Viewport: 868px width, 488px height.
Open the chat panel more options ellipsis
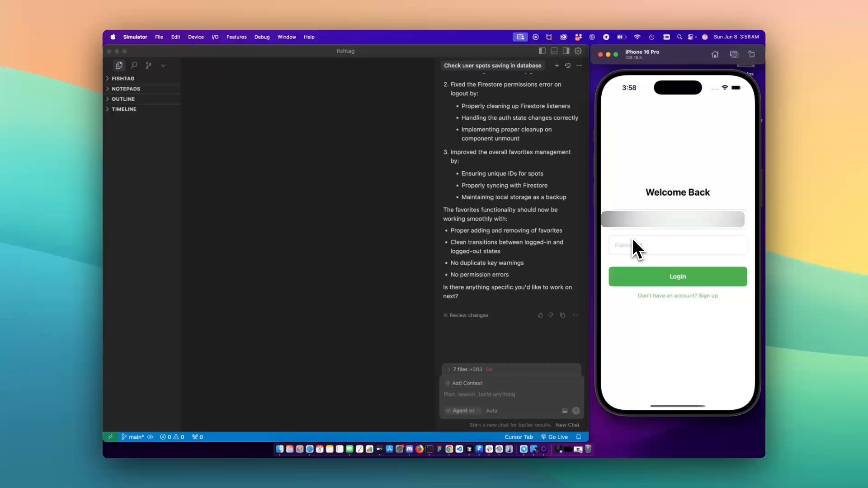[579, 66]
